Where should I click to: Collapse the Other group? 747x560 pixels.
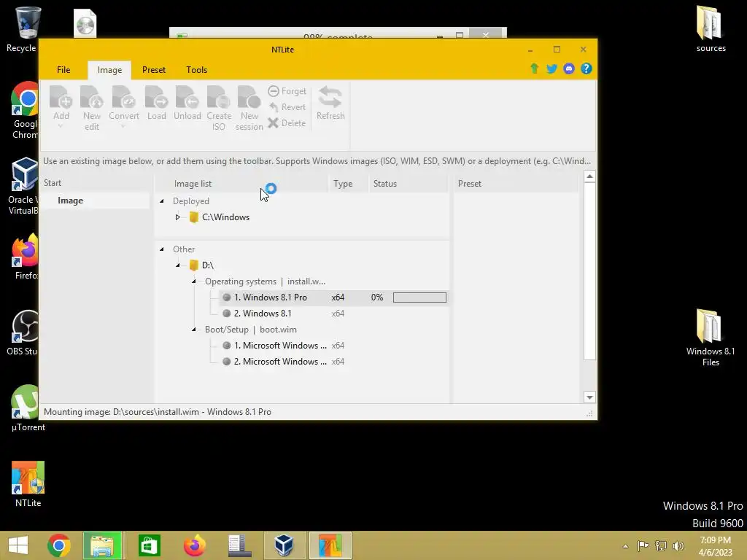[x=162, y=249]
